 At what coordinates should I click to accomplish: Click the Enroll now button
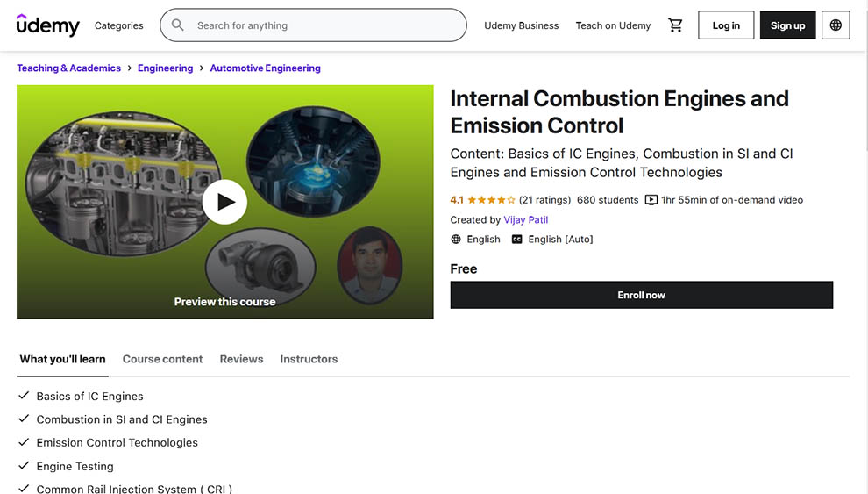pos(641,295)
